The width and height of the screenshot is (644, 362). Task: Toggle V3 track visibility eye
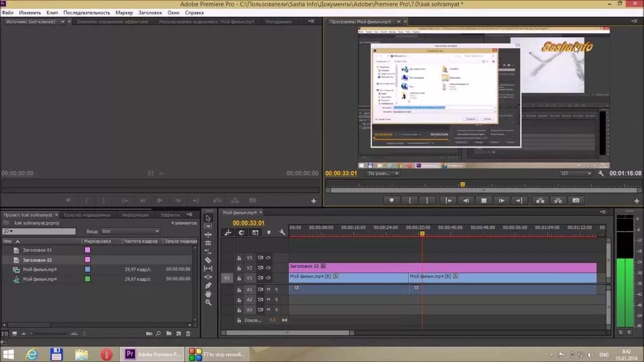pos(268,258)
